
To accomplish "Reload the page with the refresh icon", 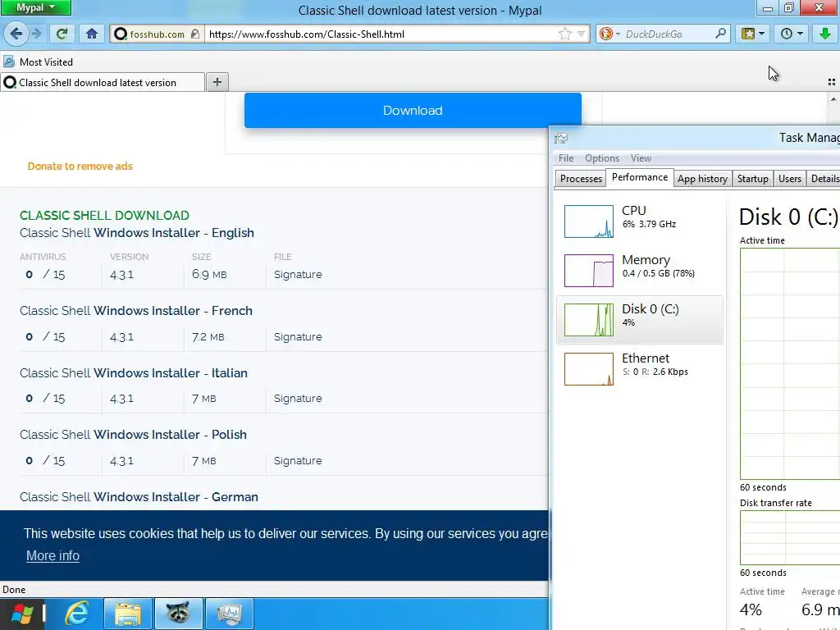I will [62, 34].
